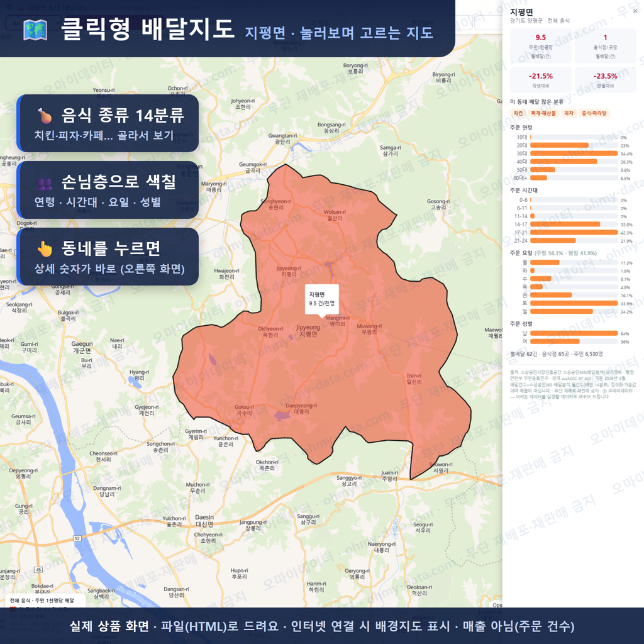Close the 지평면 detail panel

click(x=635, y=11)
